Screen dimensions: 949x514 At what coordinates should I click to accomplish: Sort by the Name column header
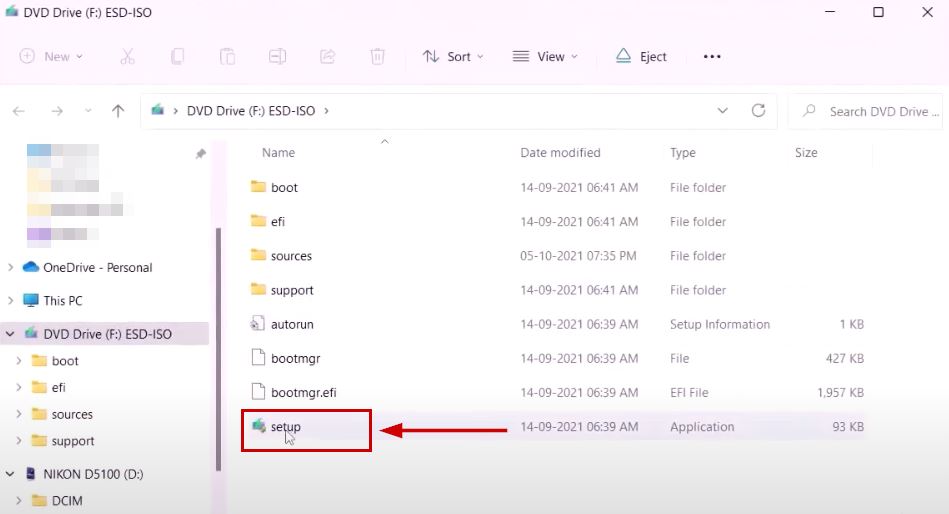278,153
